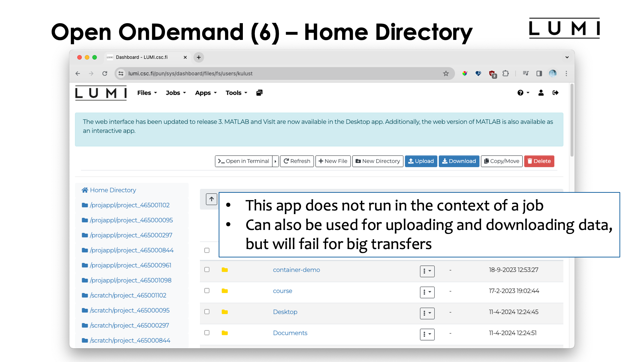Open the Apps menu
This screenshot has height=362, width=644.
click(205, 93)
